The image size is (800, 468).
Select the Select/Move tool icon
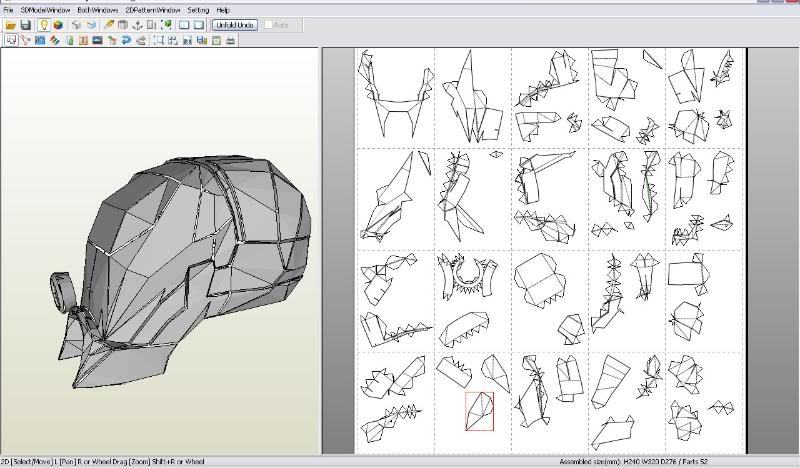11,40
